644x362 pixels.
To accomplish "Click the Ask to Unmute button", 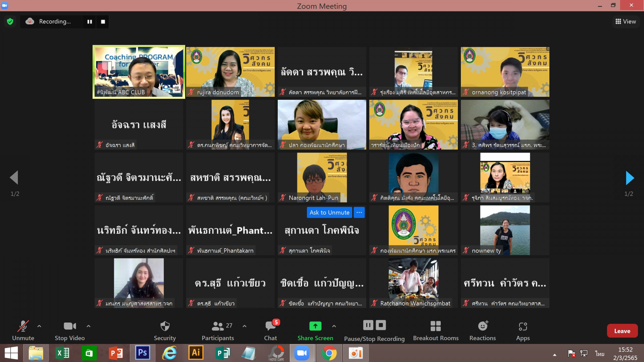I will 329,213.
